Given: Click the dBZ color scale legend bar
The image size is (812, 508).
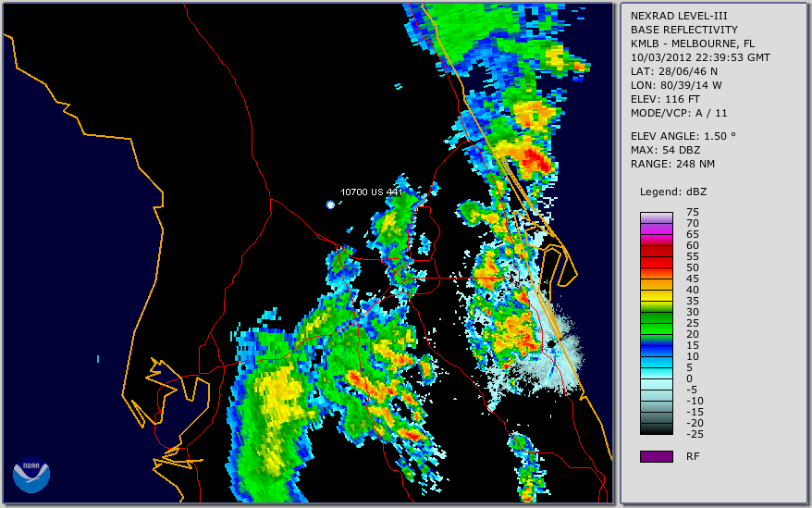Looking at the screenshot, I should [656, 323].
